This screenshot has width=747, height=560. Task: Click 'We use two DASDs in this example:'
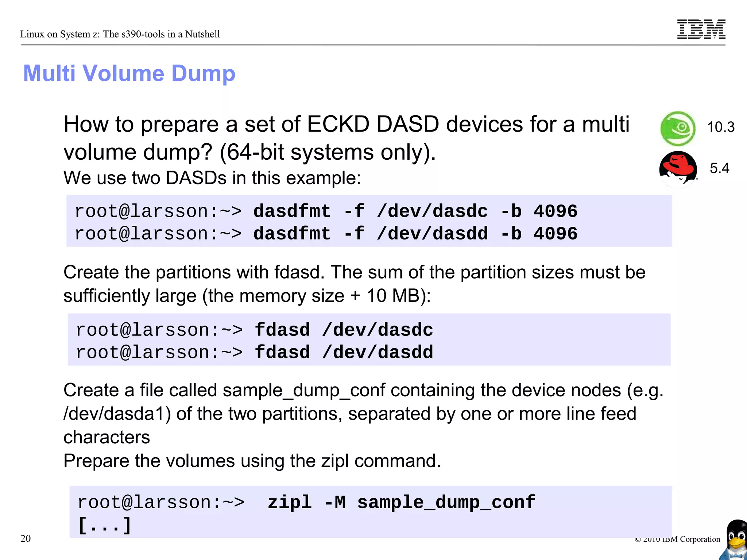(212, 178)
